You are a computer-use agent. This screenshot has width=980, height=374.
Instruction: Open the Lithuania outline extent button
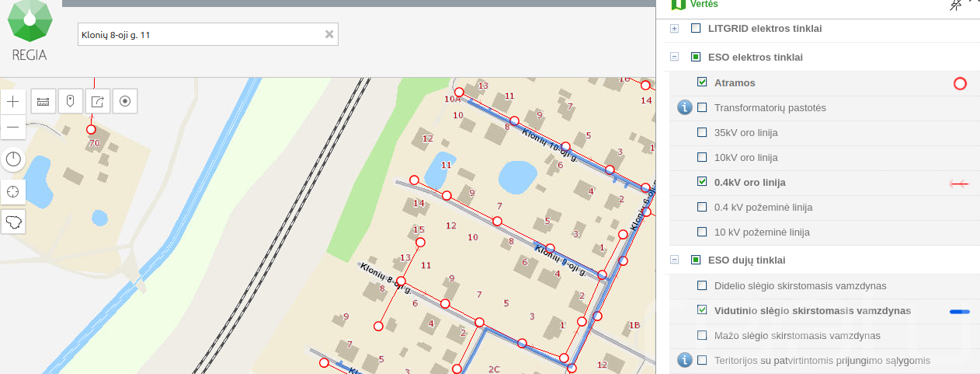(x=13, y=222)
